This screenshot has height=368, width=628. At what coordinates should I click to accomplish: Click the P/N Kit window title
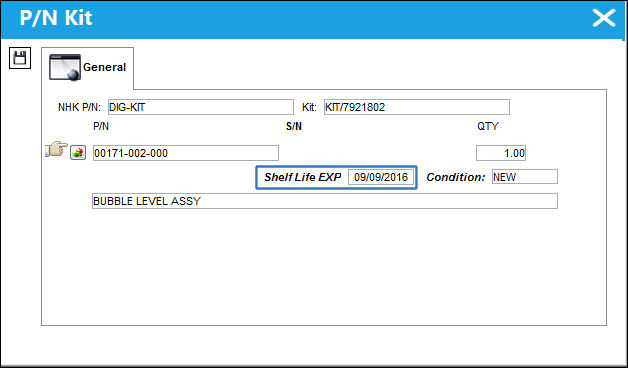tap(56, 18)
